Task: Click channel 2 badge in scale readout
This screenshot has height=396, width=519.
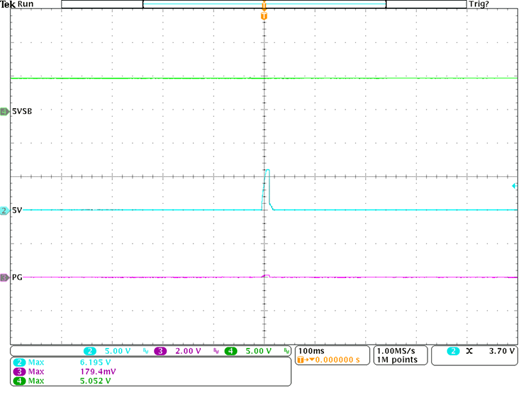Action: click(x=90, y=351)
